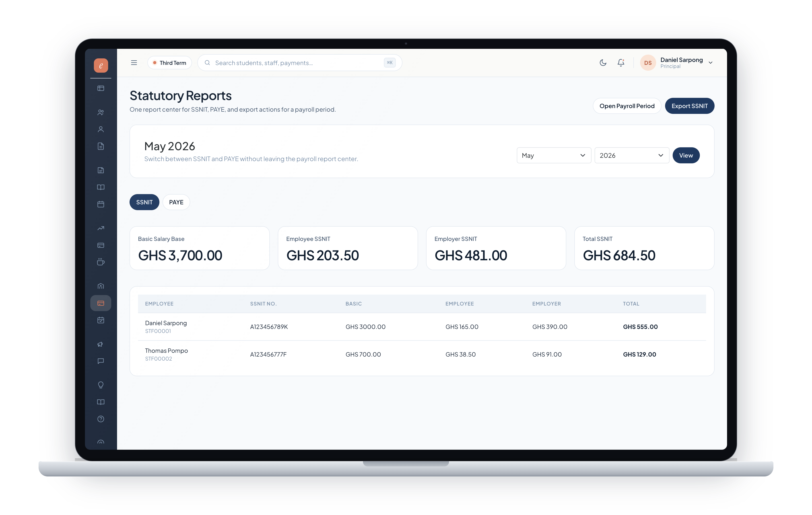Click SSNIT number A123456777F
Image resolution: width=812 pixels, height=515 pixels.
click(x=268, y=354)
